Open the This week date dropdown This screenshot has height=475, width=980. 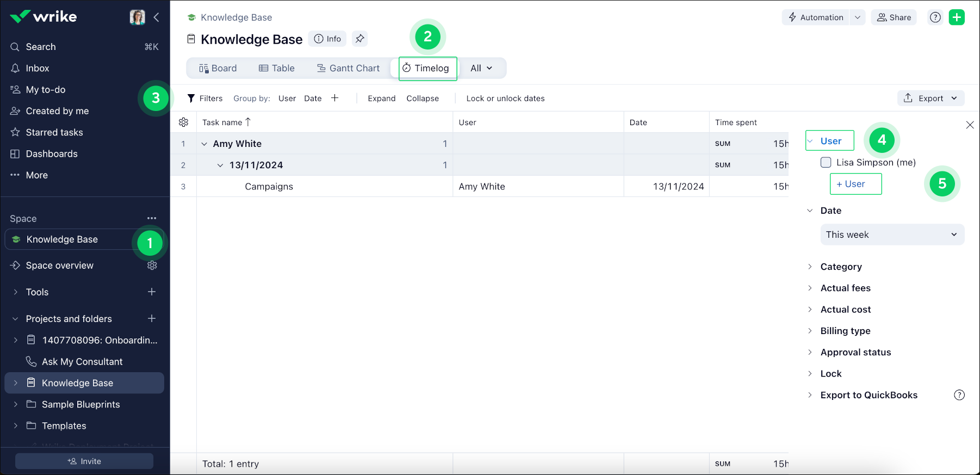click(892, 235)
